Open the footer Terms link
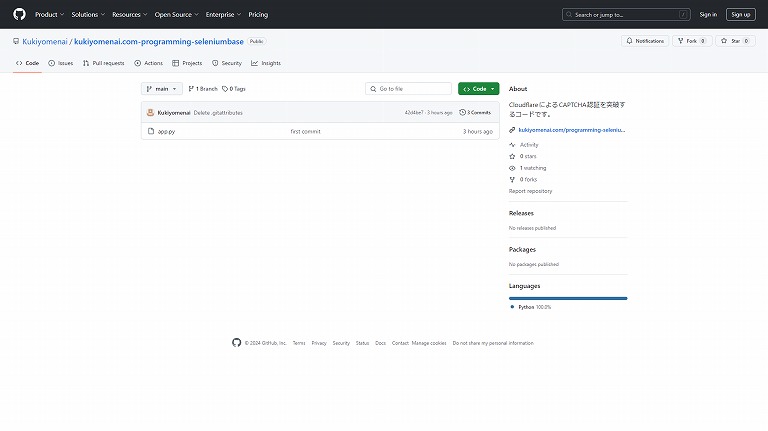Screen dimensions: 768x431 click(x=299, y=343)
